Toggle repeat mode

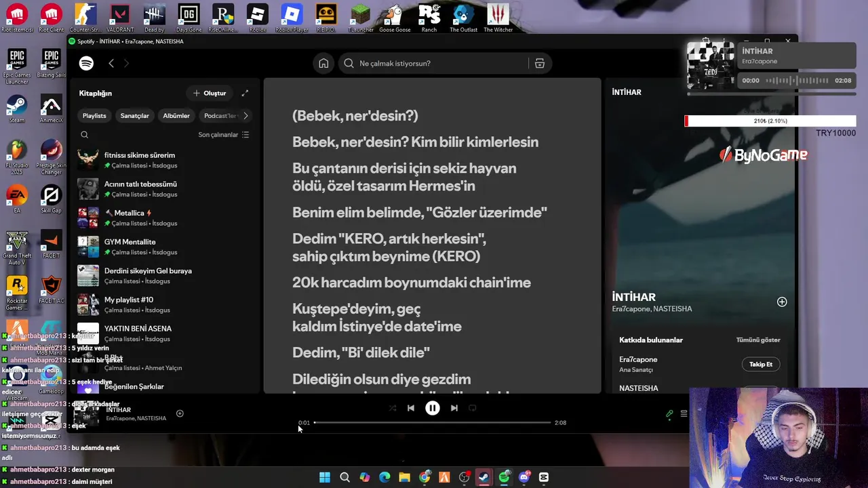click(x=473, y=408)
